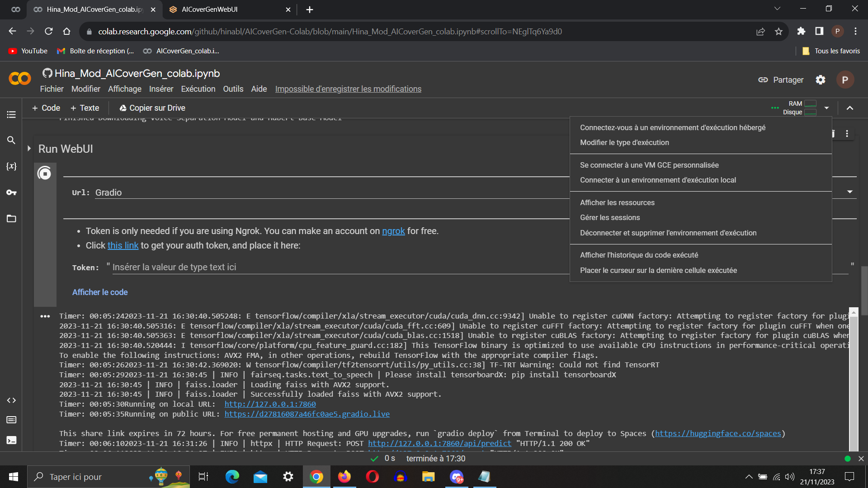Click the Partager button
The width and height of the screenshot is (868, 488).
click(781, 80)
